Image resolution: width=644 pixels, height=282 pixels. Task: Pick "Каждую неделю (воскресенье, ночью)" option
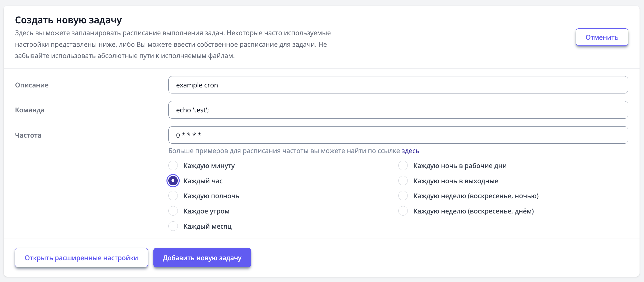tap(403, 196)
